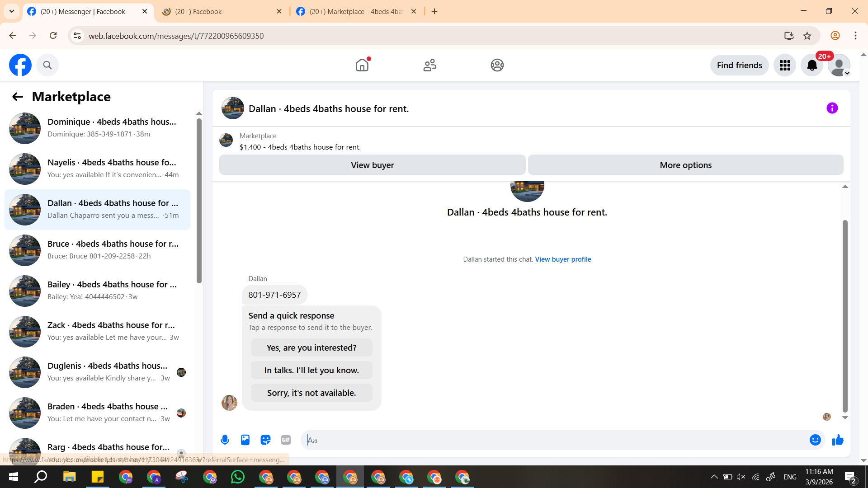
Task: Go back from Marketplace chats list
Action: tap(18, 97)
